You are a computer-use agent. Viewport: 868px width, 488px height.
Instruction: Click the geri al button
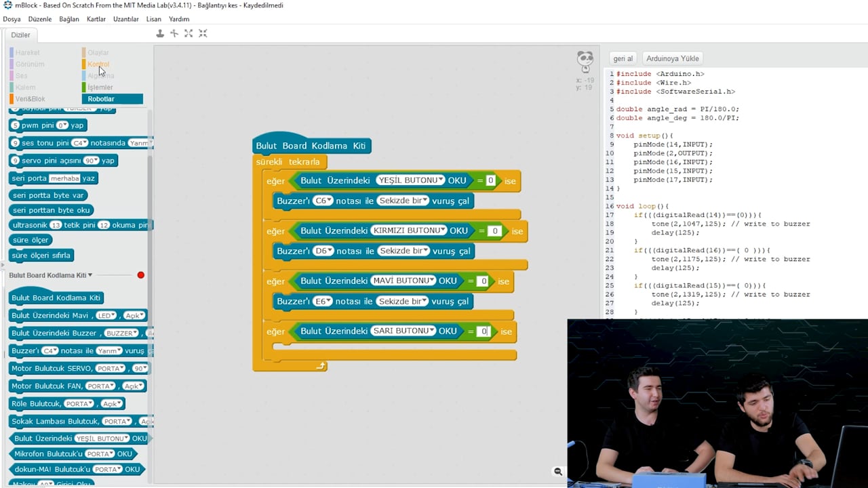tap(623, 58)
